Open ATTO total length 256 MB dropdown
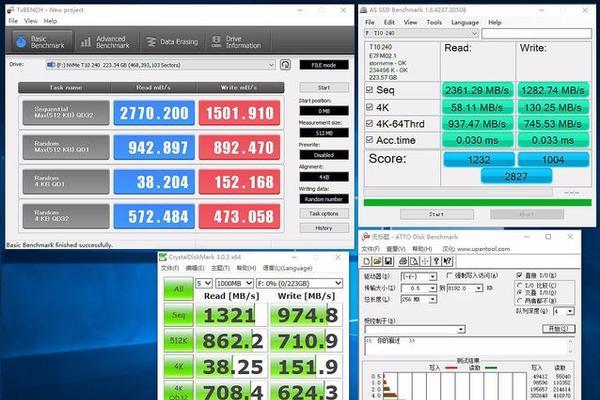Screen dimensions: 600x400 point(419,299)
